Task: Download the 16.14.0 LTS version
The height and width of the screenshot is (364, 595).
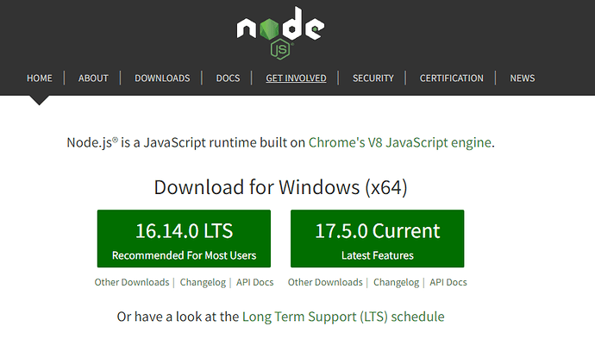Action: click(x=184, y=238)
